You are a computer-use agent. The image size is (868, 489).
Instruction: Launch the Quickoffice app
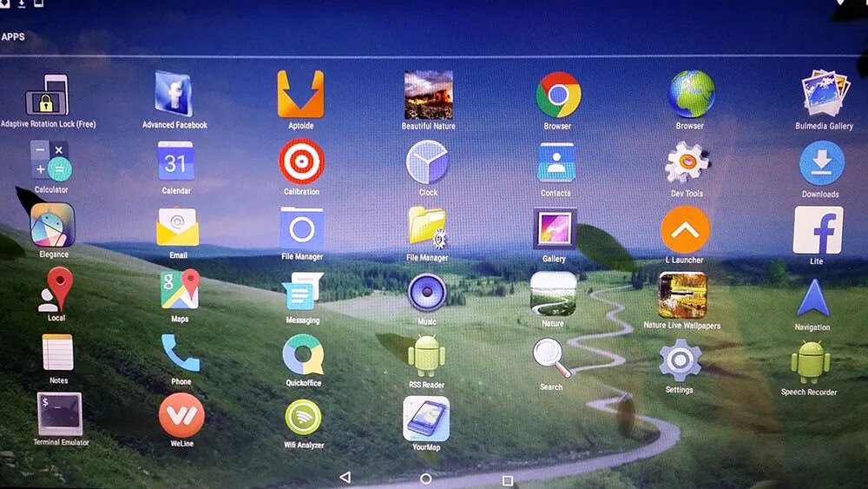coord(303,355)
